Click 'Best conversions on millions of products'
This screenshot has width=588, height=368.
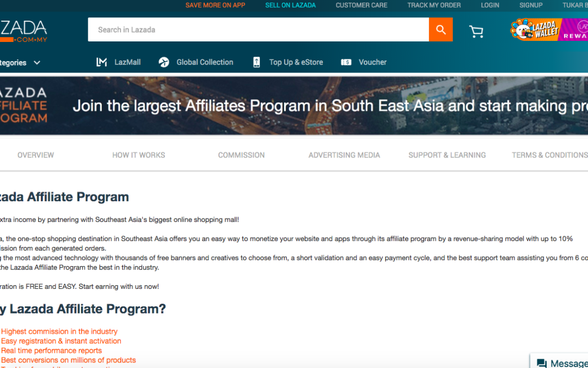click(68, 360)
